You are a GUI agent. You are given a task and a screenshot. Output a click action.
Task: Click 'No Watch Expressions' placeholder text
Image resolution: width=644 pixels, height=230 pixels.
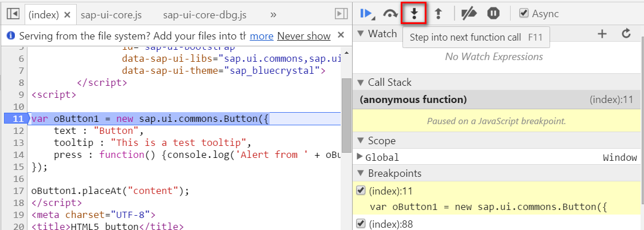[493, 57]
